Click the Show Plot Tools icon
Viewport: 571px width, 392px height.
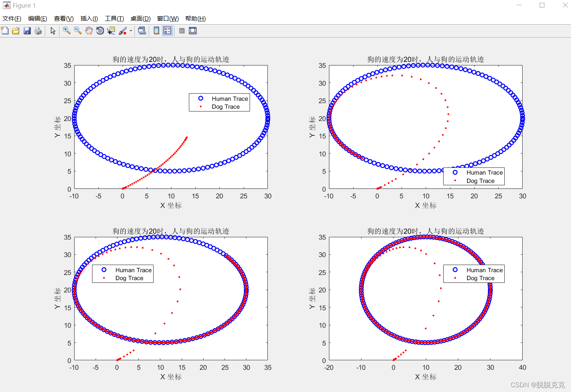tap(193, 31)
